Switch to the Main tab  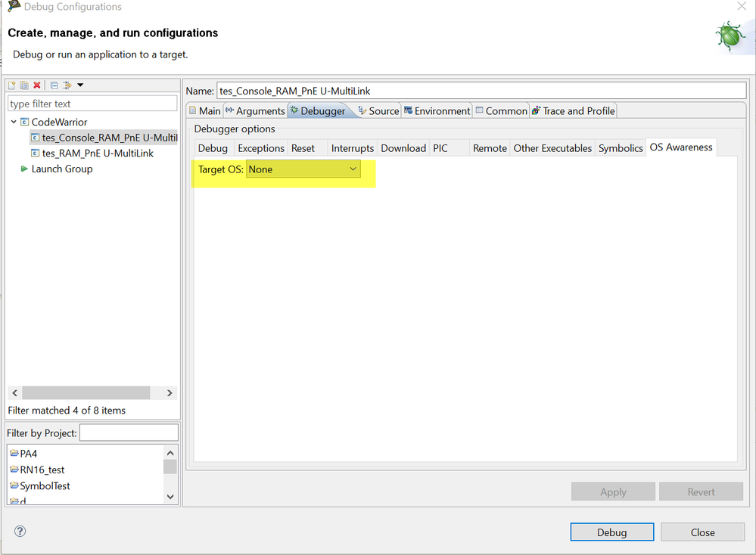(205, 111)
